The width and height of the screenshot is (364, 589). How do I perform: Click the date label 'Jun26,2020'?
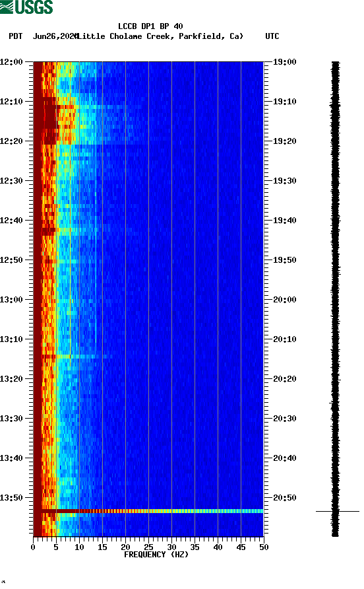click(55, 36)
